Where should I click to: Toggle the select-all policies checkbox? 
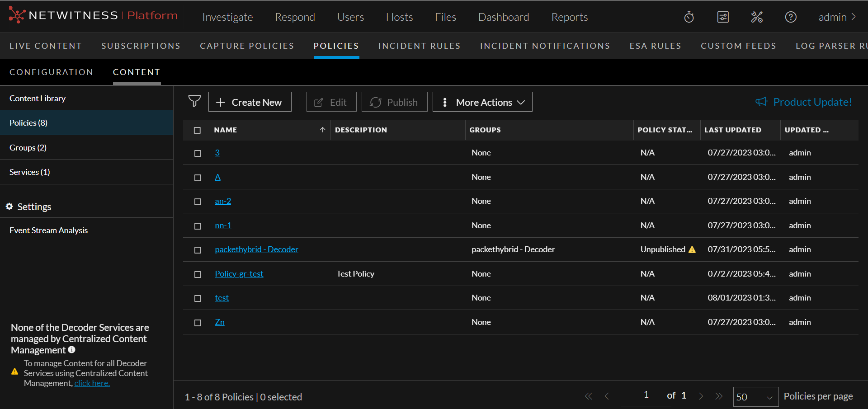point(197,130)
